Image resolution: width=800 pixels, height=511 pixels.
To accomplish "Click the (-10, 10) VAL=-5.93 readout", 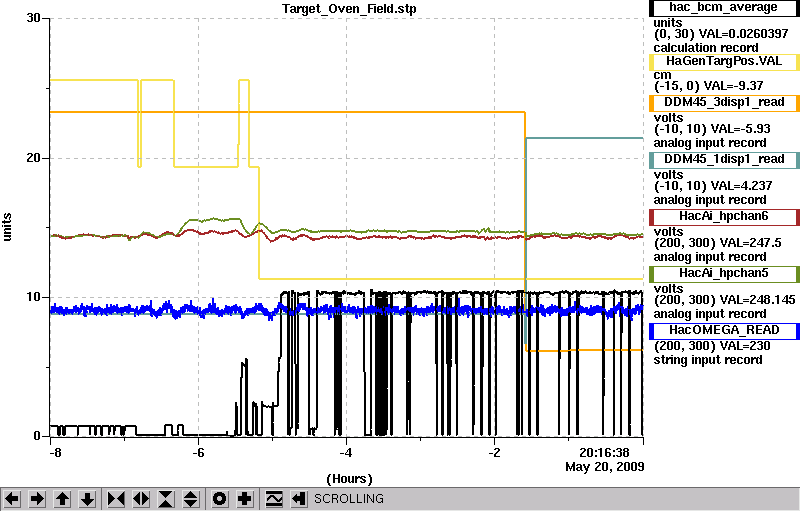I will tap(712, 129).
